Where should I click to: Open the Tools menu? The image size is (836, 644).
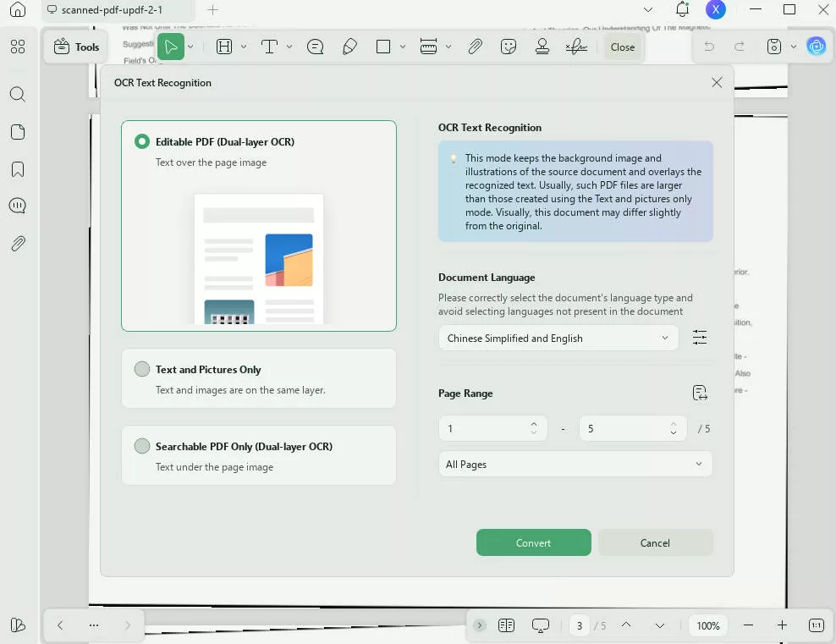click(77, 47)
